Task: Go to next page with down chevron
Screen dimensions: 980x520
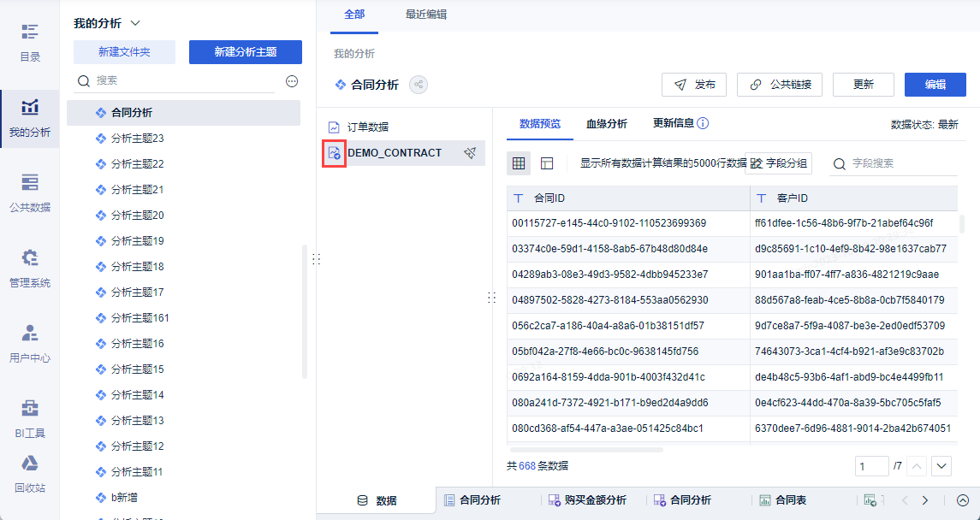Action: pos(941,466)
